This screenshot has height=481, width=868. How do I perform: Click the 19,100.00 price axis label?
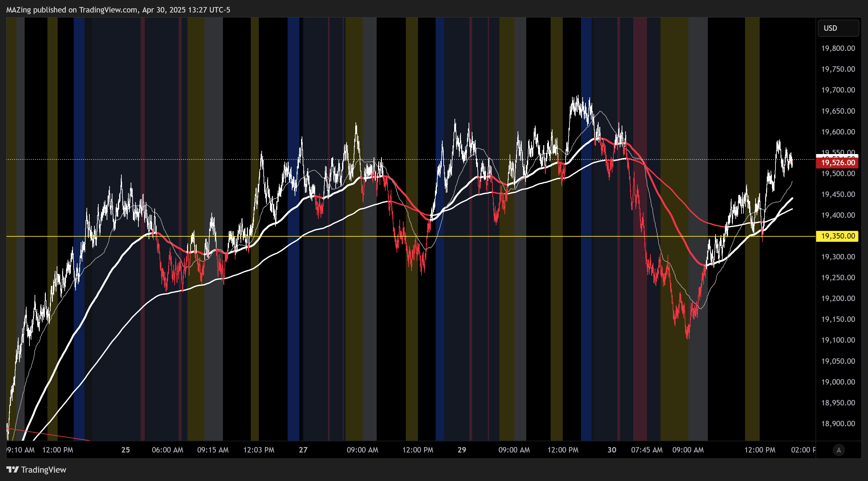click(x=838, y=340)
